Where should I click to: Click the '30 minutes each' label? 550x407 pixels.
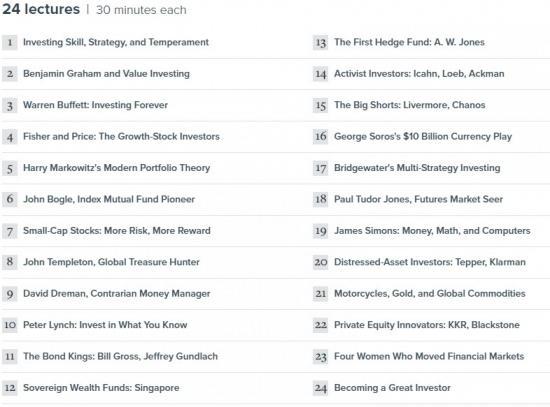pyautogui.click(x=141, y=10)
